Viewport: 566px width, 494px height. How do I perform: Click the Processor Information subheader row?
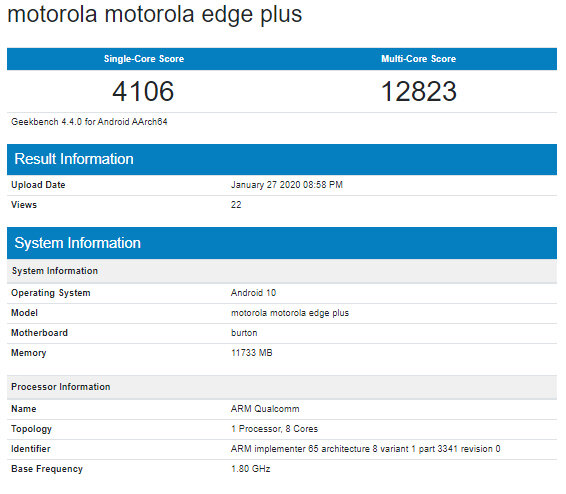tap(282, 387)
